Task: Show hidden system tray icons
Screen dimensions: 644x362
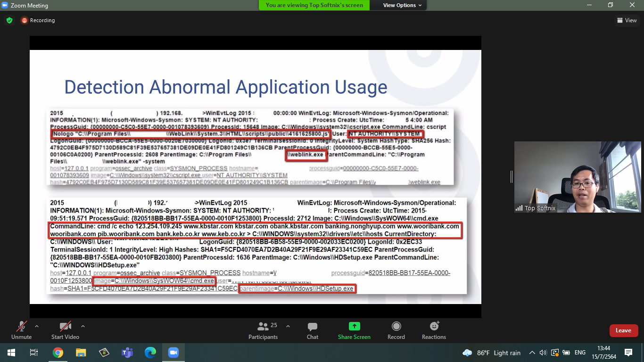Action: 532,353
